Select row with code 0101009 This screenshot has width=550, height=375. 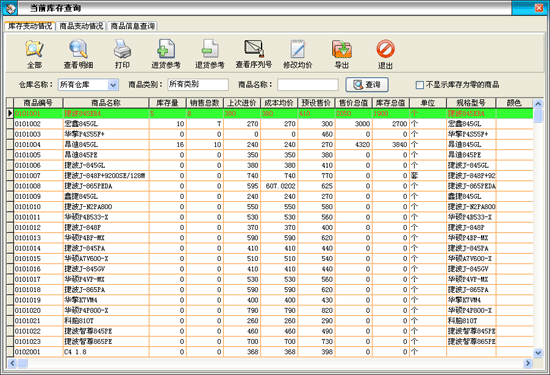point(270,196)
